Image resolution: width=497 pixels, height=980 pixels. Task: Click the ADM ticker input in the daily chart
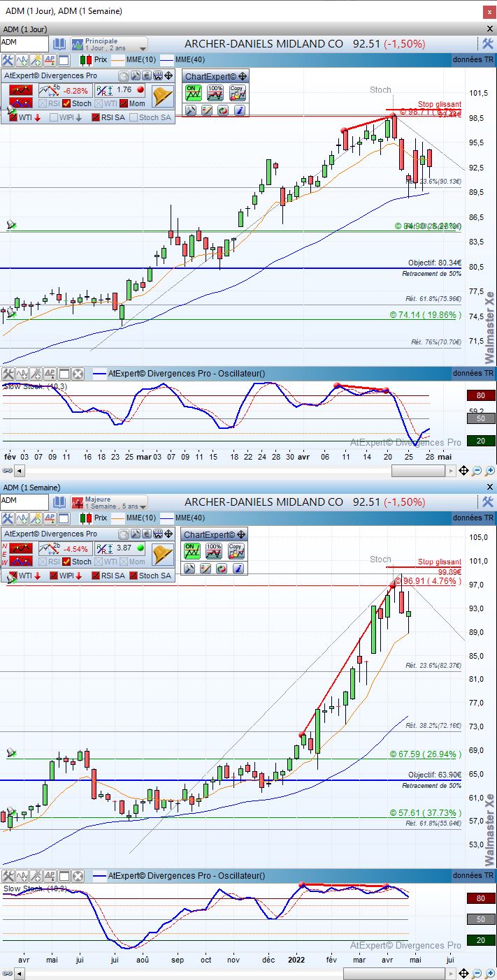tap(24, 43)
